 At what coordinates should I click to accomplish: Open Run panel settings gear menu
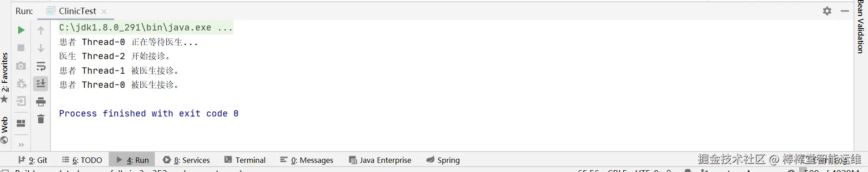pyautogui.click(x=827, y=11)
